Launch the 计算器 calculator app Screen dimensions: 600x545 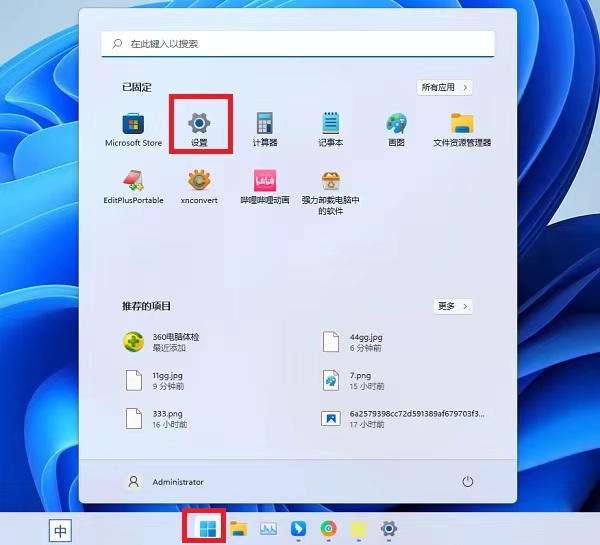[265, 125]
